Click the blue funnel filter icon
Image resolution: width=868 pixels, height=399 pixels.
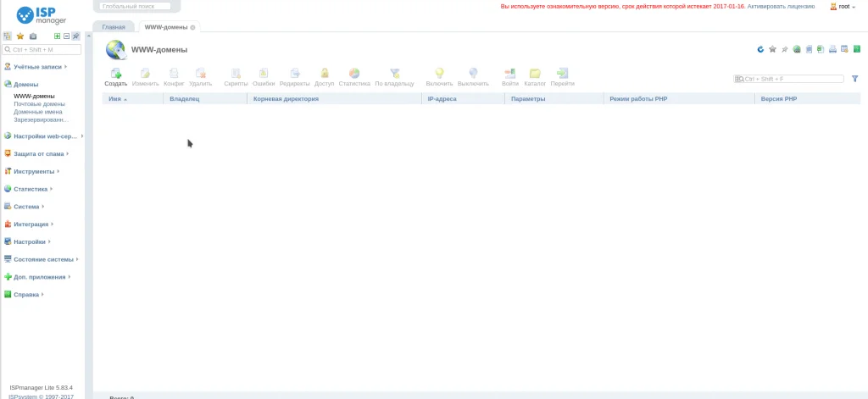[x=854, y=79]
